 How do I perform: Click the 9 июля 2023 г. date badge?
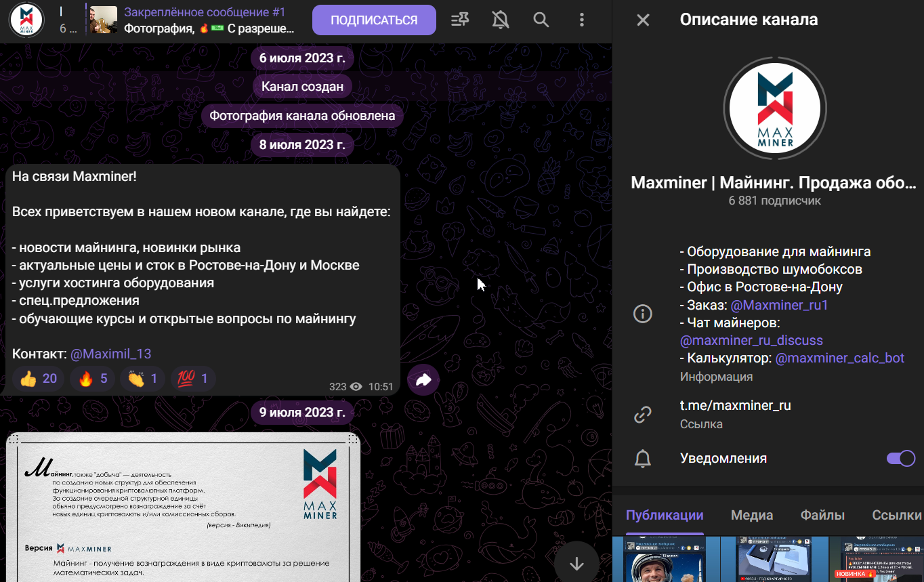pos(302,412)
